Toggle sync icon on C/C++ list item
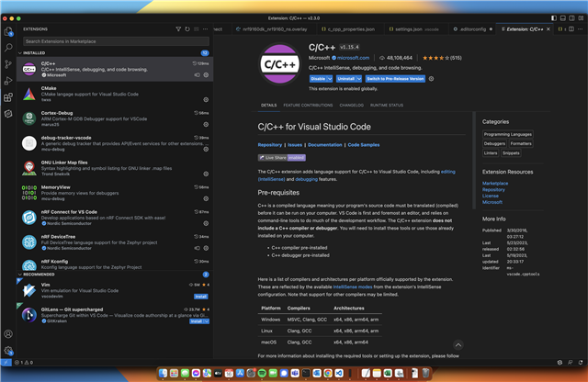 click(x=197, y=75)
